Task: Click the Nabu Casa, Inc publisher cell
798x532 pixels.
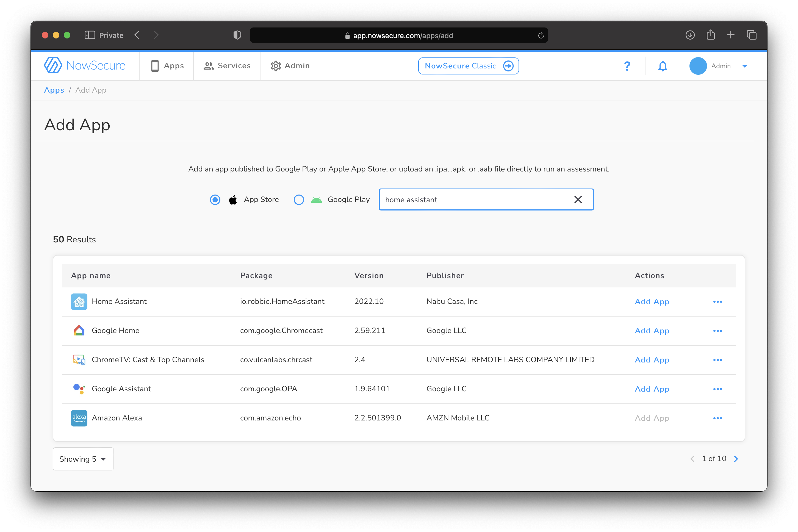Action: [452, 301]
